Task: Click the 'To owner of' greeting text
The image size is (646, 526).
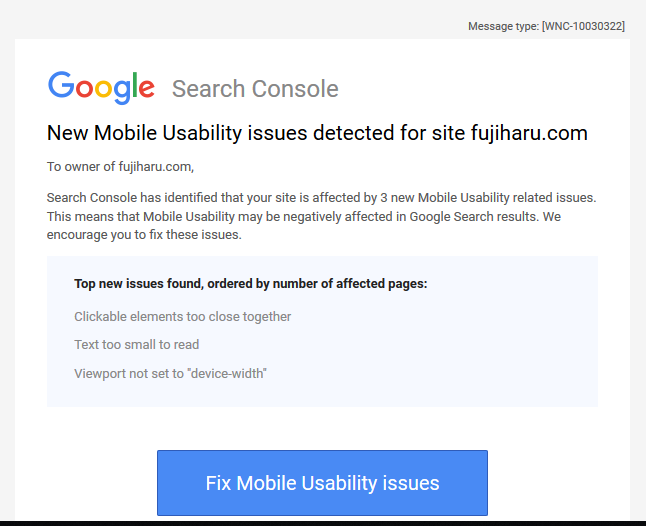Action: click(x=81, y=166)
